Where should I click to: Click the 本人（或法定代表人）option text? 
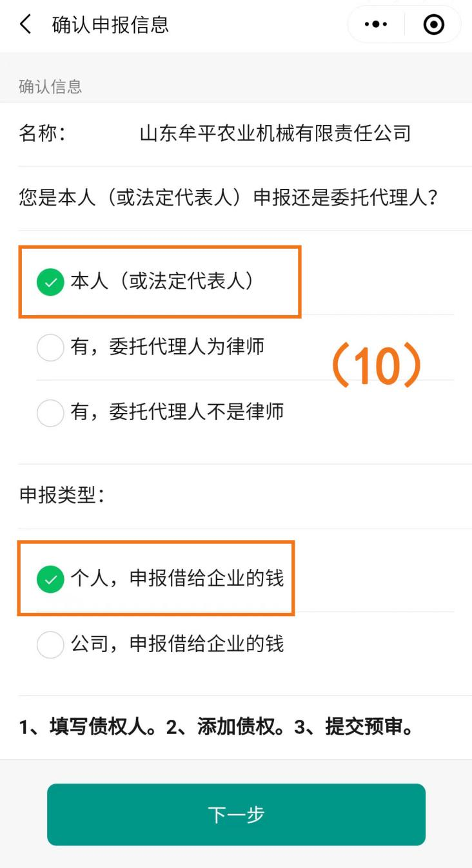pos(162,282)
